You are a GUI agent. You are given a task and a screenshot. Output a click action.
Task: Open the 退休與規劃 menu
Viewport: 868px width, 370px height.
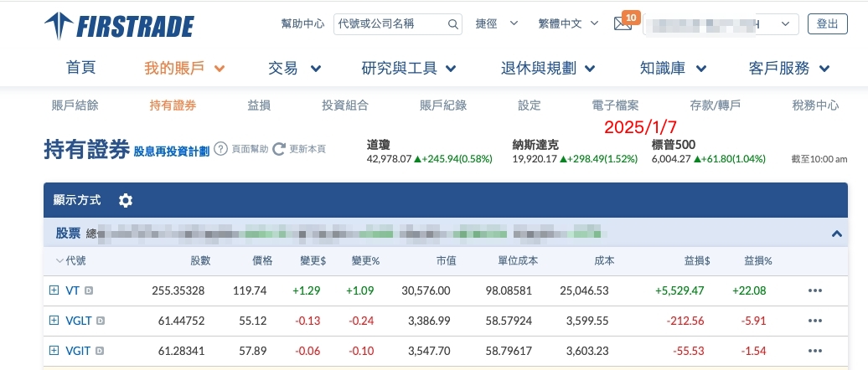click(547, 69)
